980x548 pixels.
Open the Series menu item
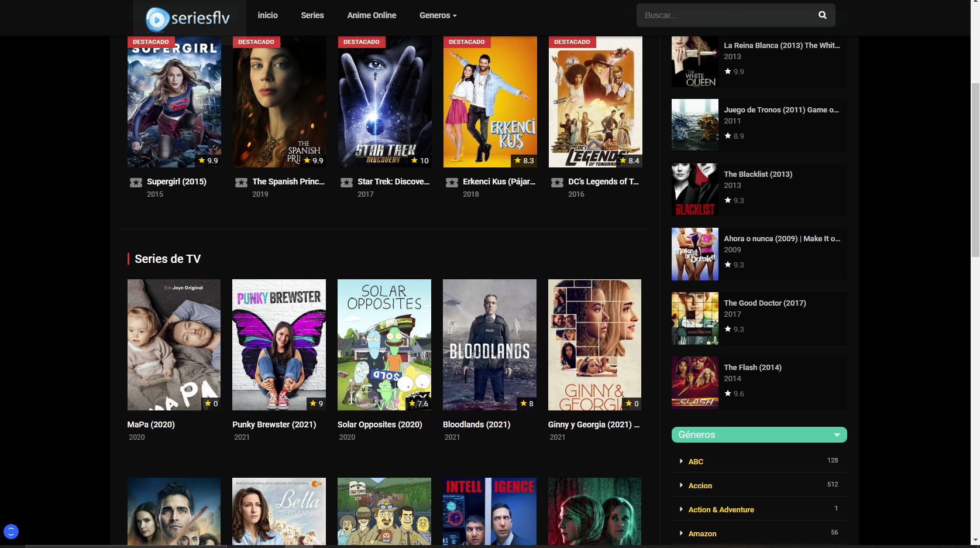tap(312, 15)
